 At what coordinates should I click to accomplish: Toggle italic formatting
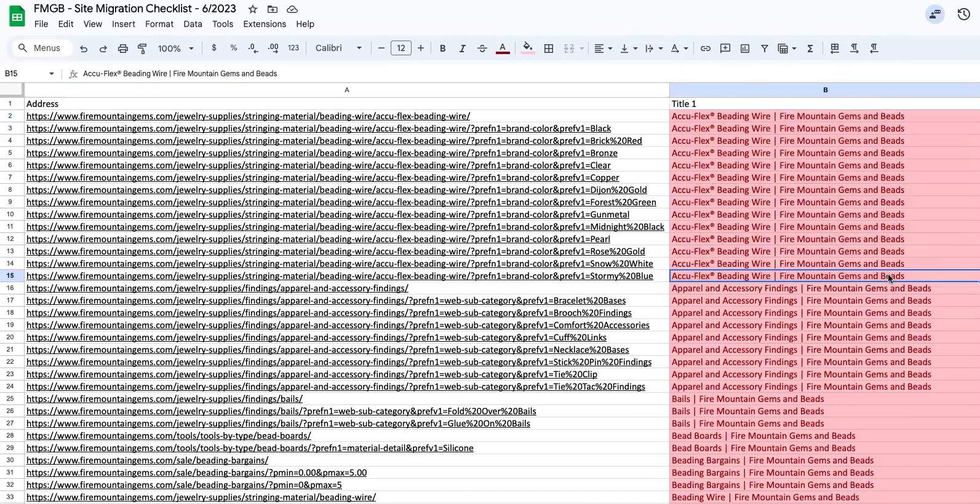coord(462,49)
